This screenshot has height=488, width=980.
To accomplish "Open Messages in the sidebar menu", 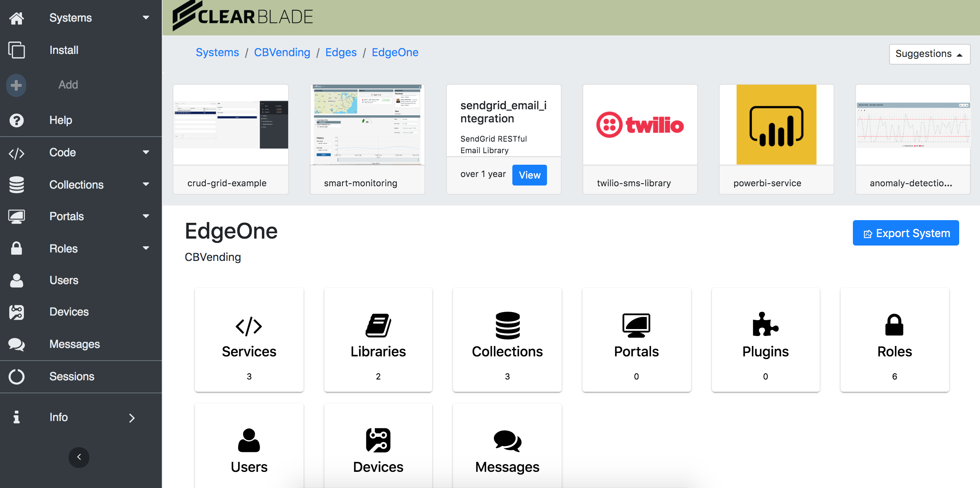I will pos(74,344).
